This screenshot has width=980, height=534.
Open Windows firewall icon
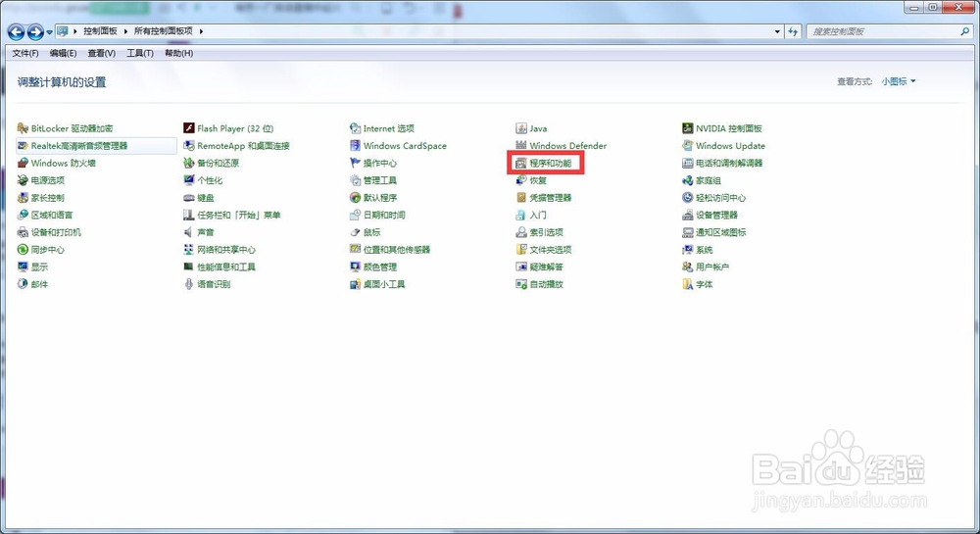[x=23, y=163]
